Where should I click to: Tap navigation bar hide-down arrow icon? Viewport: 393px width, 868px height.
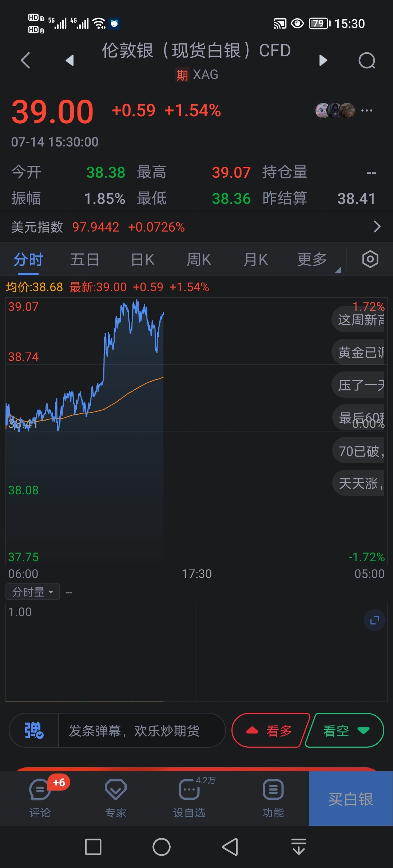299,847
